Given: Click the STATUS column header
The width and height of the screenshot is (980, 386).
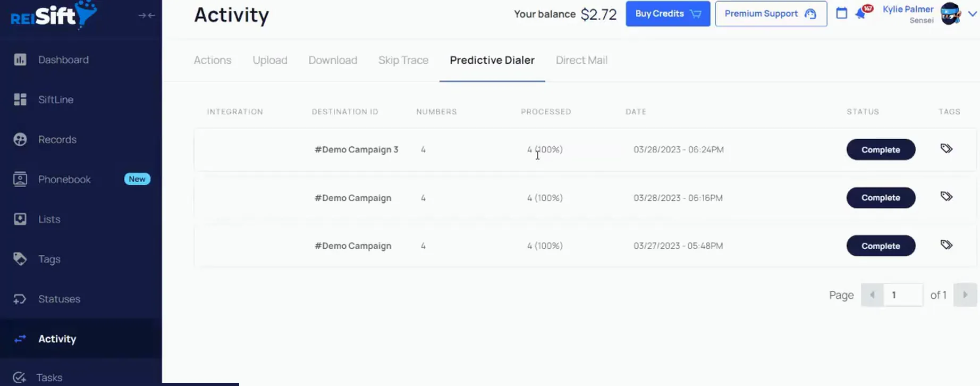Looking at the screenshot, I should (863, 112).
